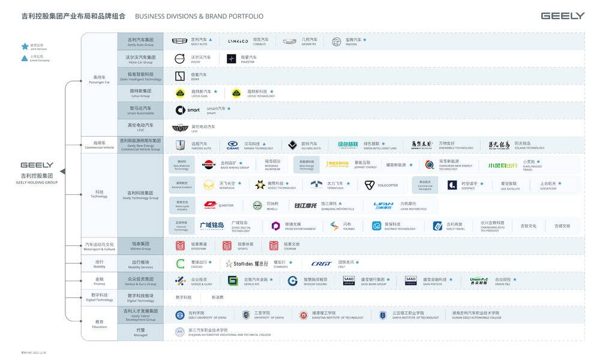The width and height of the screenshot is (600, 364).
Task: Click the 'BUSINESS DIVISIONS & BRAND PORTFOLIO' heading
Action: coord(199,16)
